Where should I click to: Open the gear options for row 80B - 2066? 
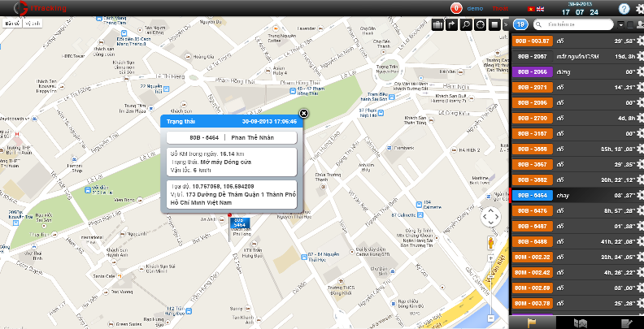coord(640,71)
